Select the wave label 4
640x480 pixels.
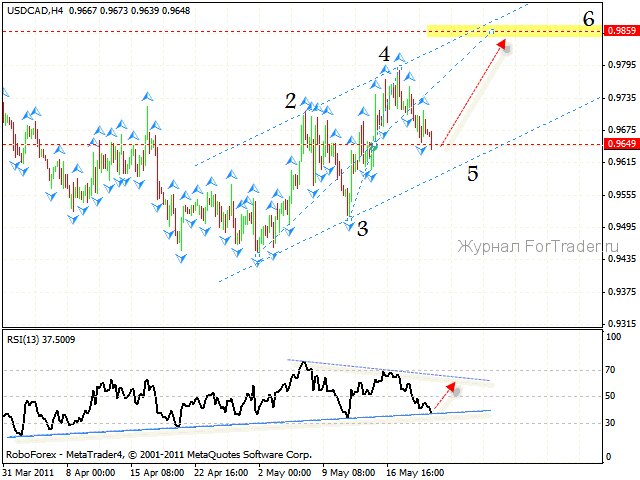tap(384, 54)
